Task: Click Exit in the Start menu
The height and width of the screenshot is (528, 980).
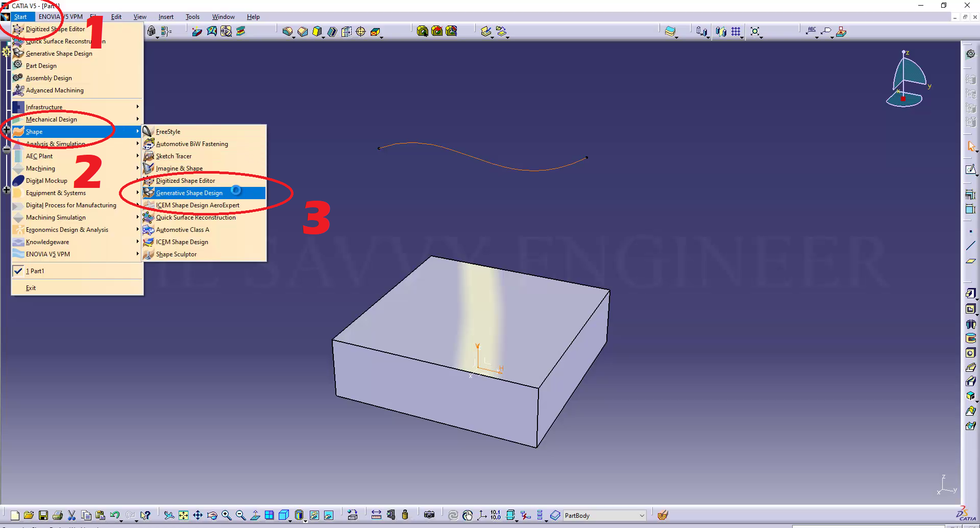Action: point(31,288)
